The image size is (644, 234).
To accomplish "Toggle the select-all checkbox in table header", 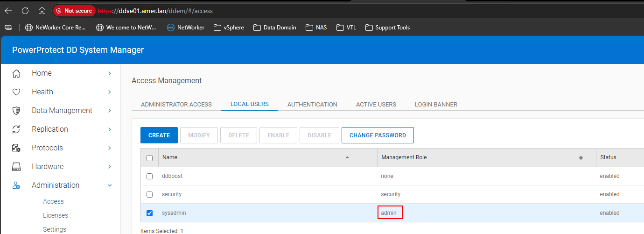I will click(149, 158).
